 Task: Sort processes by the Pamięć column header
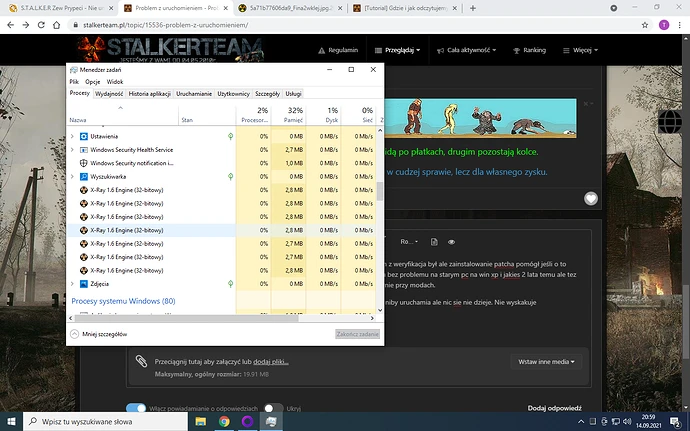tap(289, 115)
